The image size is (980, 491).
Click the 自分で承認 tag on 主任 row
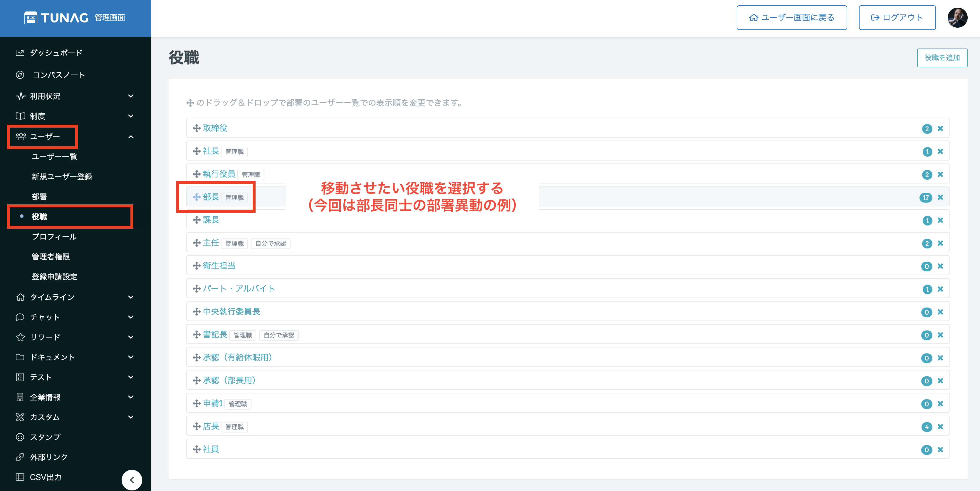[271, 244]
